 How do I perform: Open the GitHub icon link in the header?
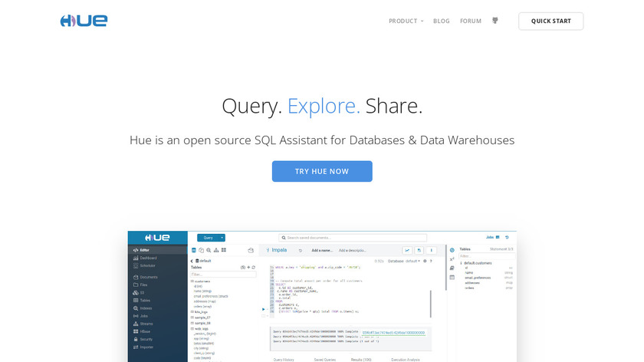495,21
